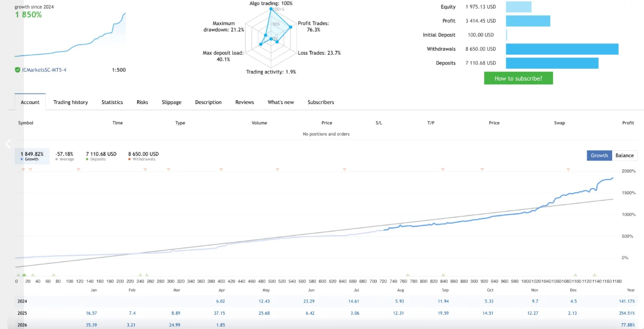Click the back chevron arrow on left edge
Screen dimensions: 644x329
click(8, 144)
